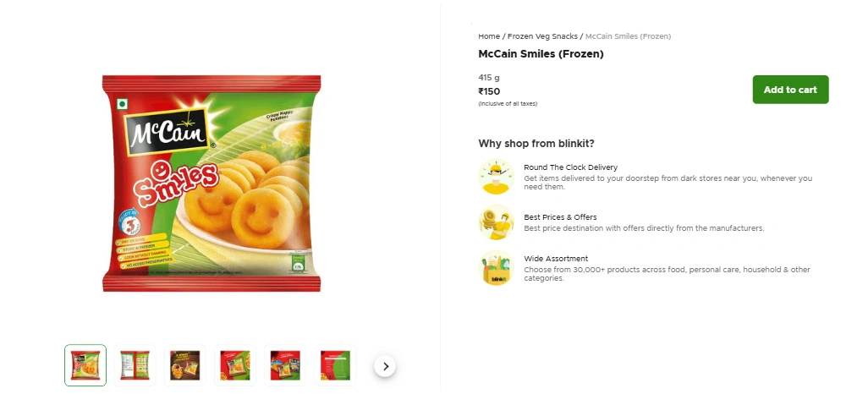
Task: Click the ₹150 price text
Action: [x=489, y=91]
